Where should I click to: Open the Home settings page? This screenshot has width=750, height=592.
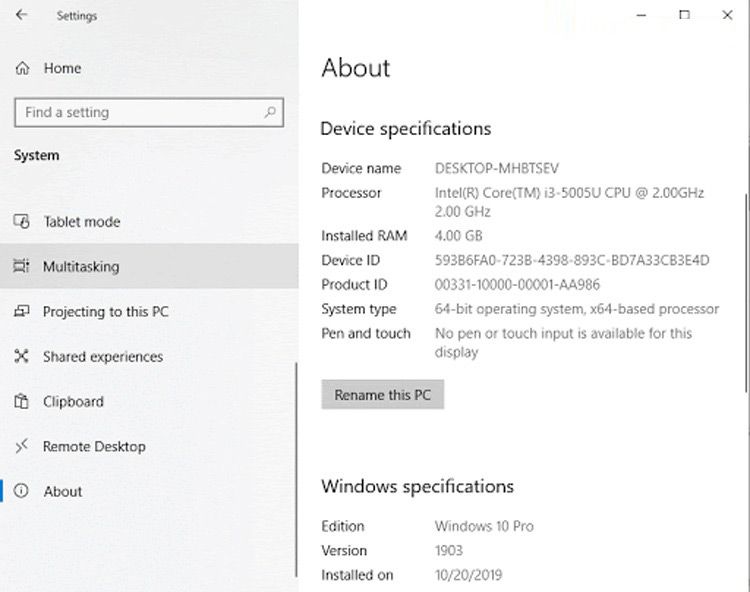pos(149,68)
